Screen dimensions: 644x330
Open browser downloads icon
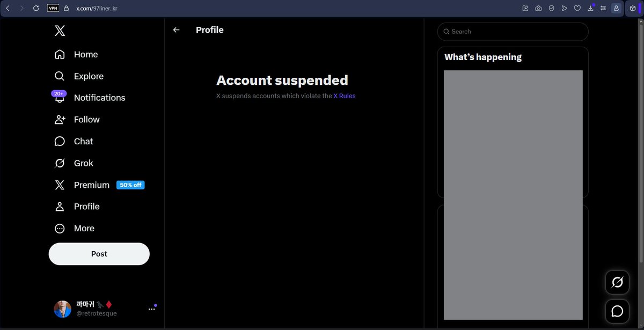(x=590, y=8)
